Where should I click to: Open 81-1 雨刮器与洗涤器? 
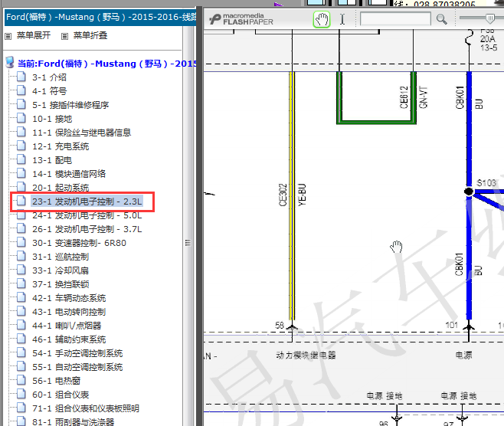pos(73,422)
